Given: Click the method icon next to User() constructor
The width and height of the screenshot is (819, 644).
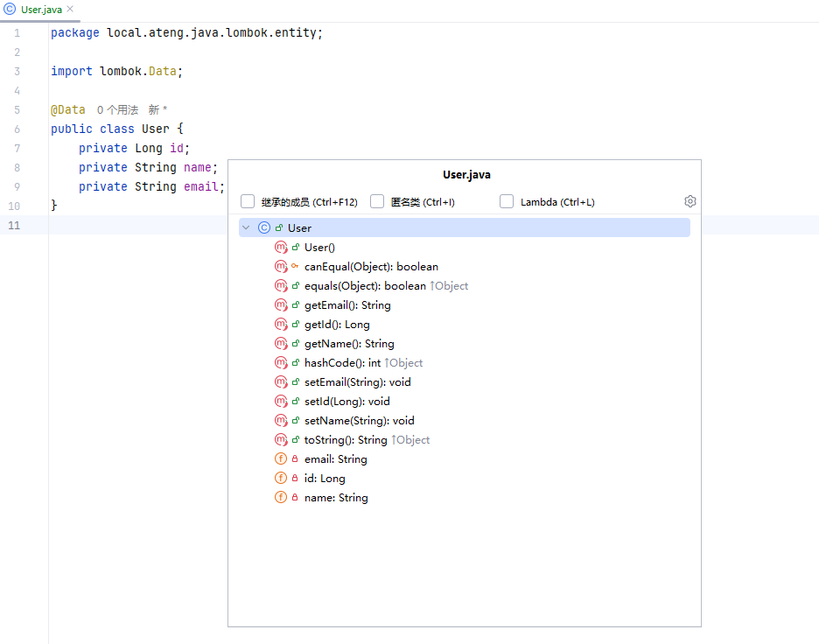Looking at the screenshot, I should [281, 248].
